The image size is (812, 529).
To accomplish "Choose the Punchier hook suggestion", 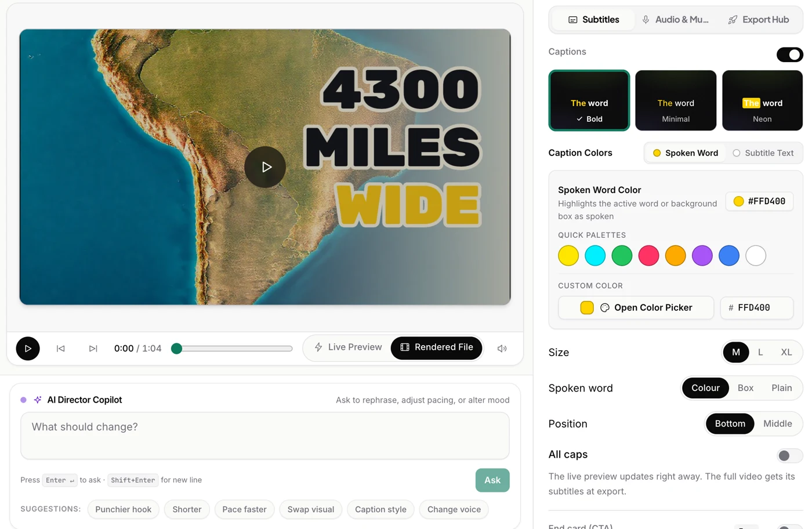I will click(x=124, y=510).
